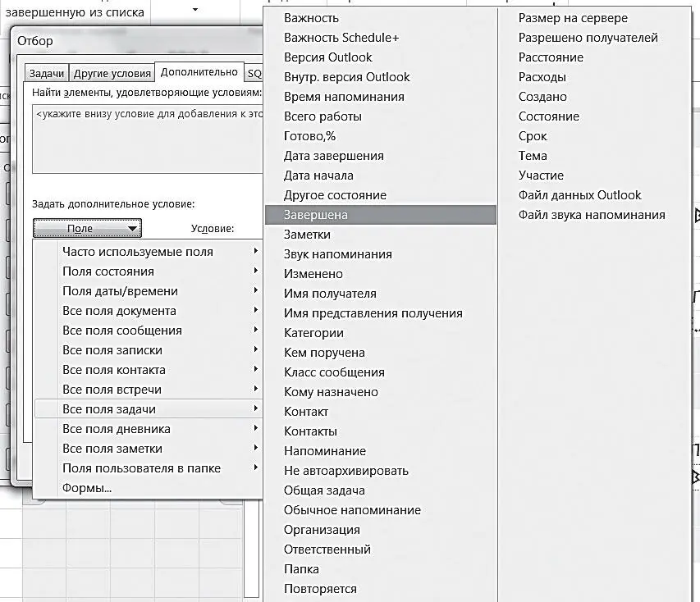Select the Расстояние field
The image size is (700, 602).
594,57
